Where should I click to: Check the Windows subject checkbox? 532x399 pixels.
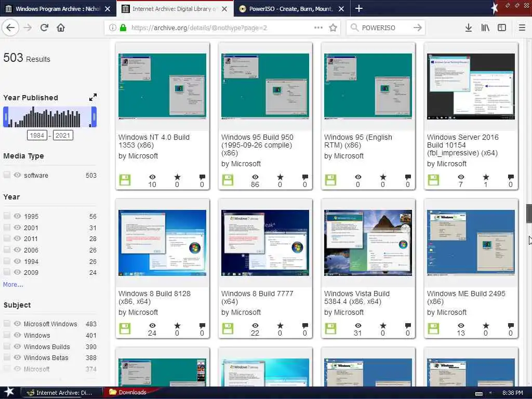(x=7, y=335)
